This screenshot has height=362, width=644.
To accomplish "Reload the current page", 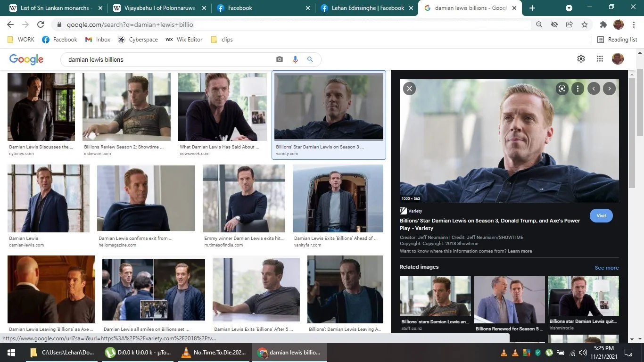I will tap(41, 25).
